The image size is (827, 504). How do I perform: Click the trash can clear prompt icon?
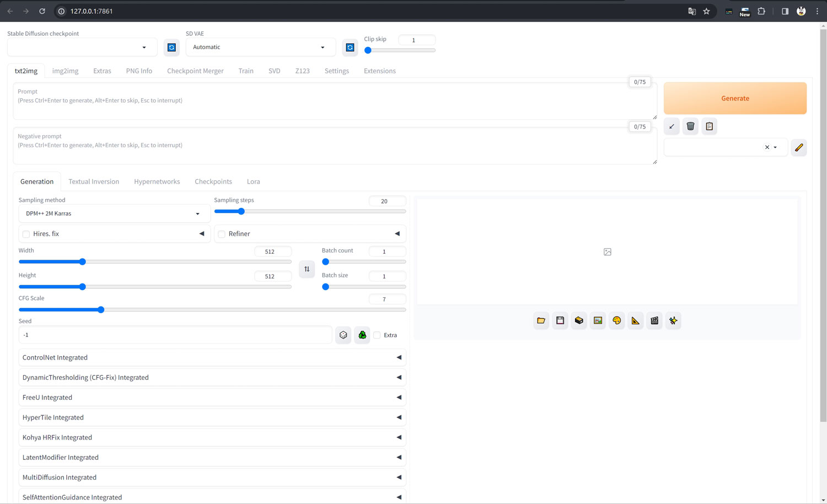(690, 126)
